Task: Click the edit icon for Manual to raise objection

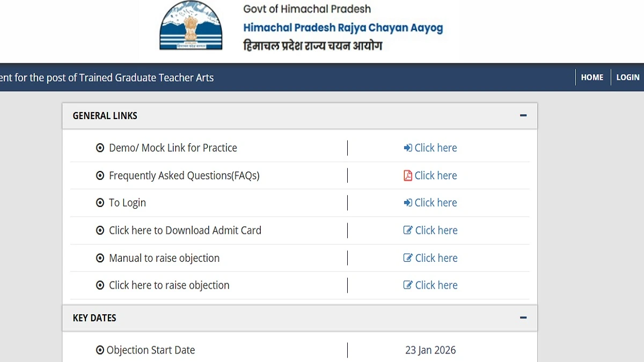Action: 407,257
